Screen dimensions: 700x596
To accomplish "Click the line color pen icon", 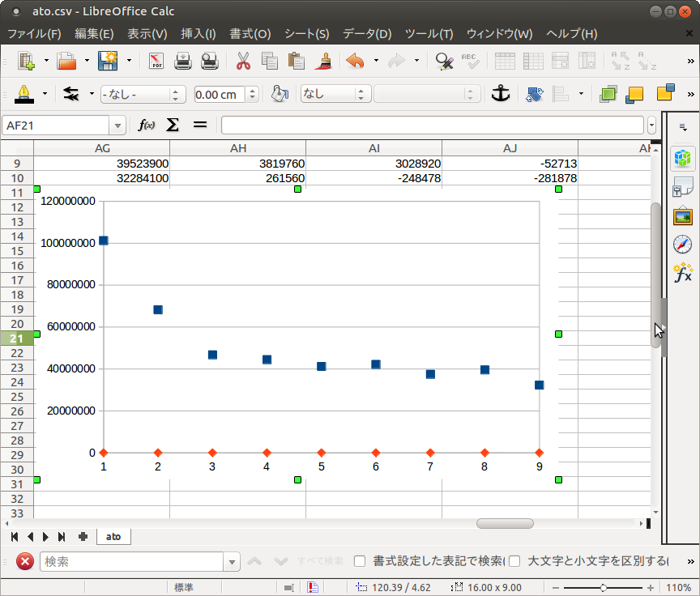I will tap(24, 94).
